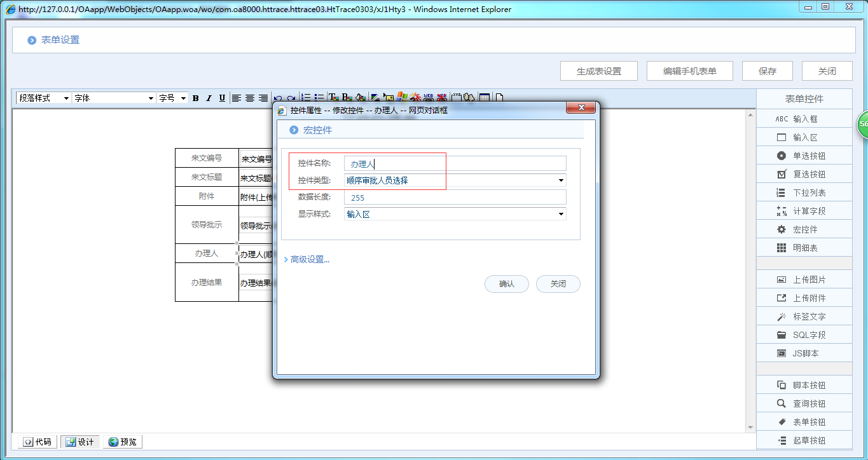Open the 控件类型 dropdown
Image resolution: width=868 pixels, height=460 pixels.
[x=455, y=180]
